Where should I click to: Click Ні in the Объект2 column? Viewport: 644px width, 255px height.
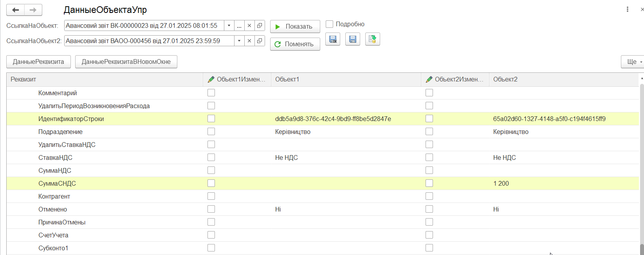[x=496, y=209]
